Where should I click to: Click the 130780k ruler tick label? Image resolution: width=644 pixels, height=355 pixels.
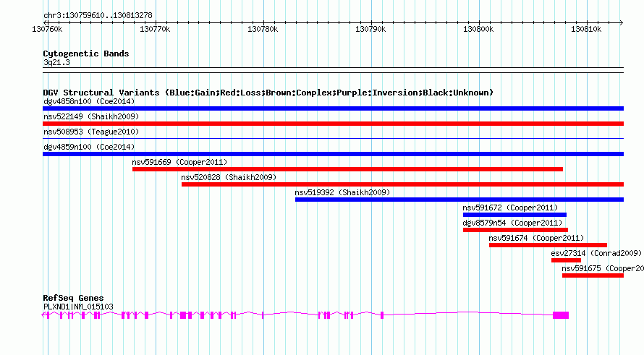(263, 29)
